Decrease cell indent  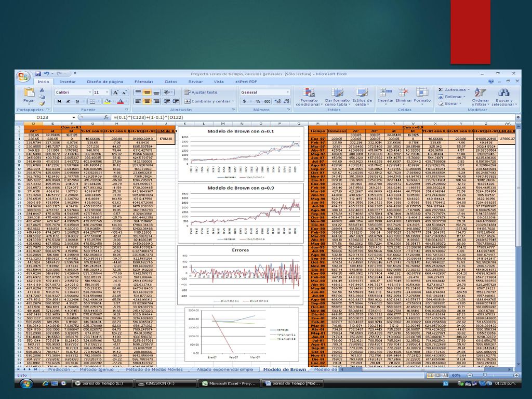(167, 101)
